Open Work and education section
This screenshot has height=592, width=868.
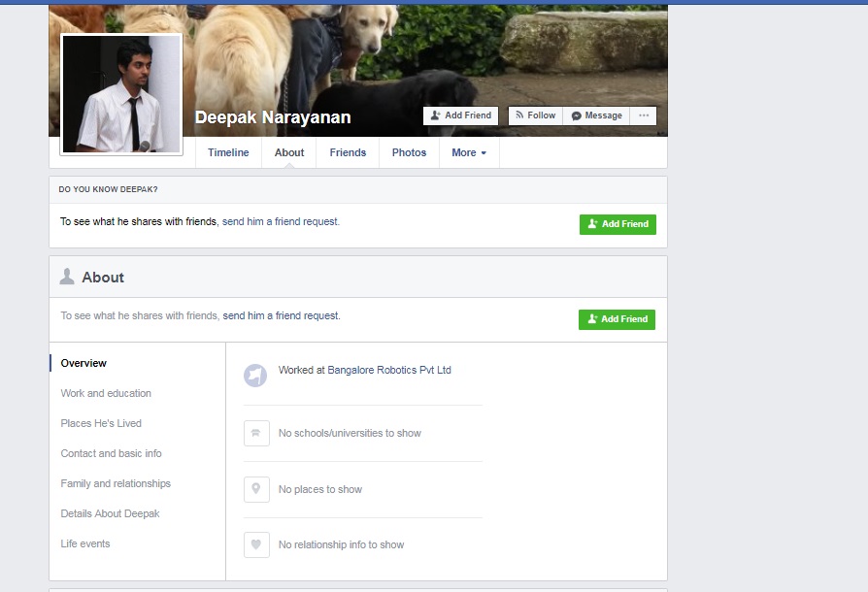pyautogui.click(x=106, y=393)
